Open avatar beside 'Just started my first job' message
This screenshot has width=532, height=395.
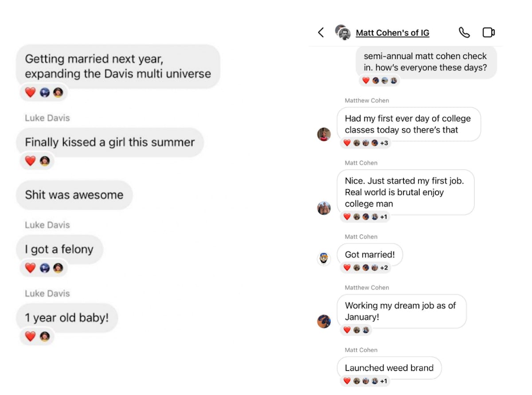click(324, 208)
